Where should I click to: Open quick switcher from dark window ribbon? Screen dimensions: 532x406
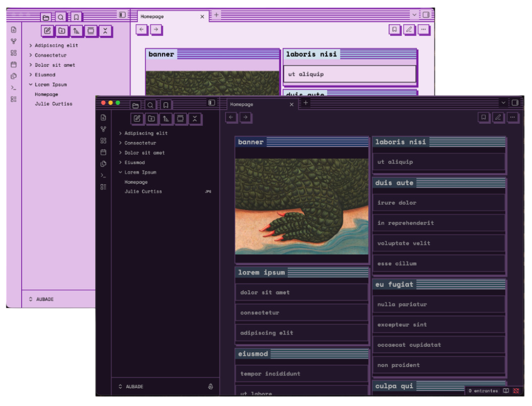pos(103,117)
